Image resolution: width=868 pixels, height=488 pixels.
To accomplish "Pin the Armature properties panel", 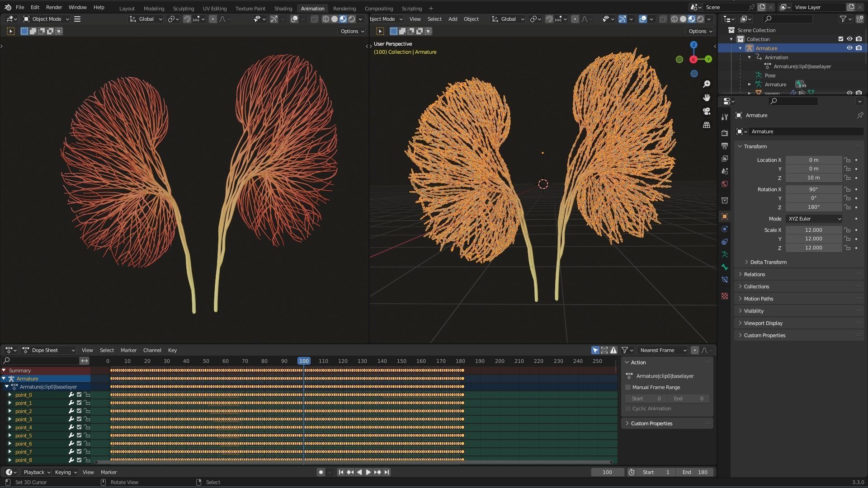I will [860, 115].
